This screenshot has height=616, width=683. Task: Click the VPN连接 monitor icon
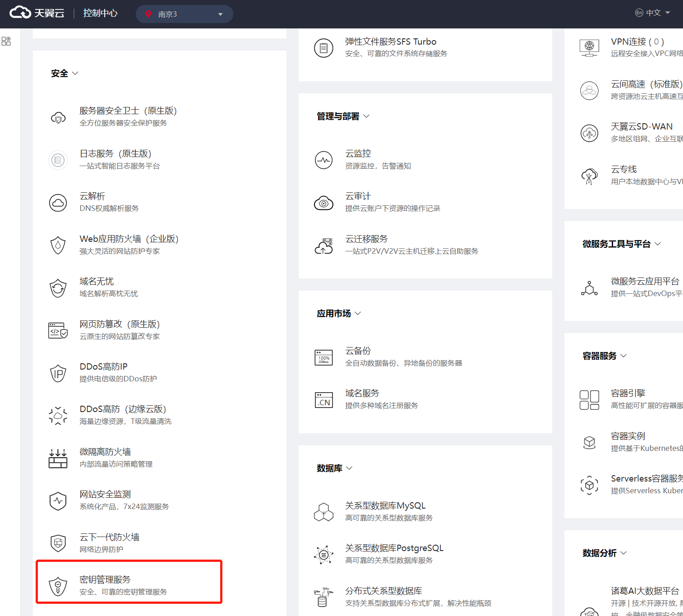(589, 48)
